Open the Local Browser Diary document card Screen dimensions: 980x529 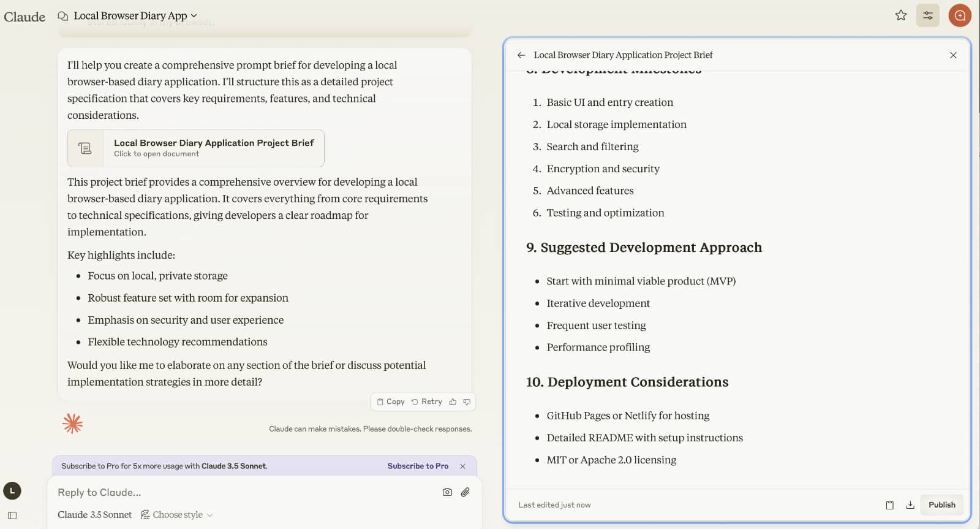196,148
